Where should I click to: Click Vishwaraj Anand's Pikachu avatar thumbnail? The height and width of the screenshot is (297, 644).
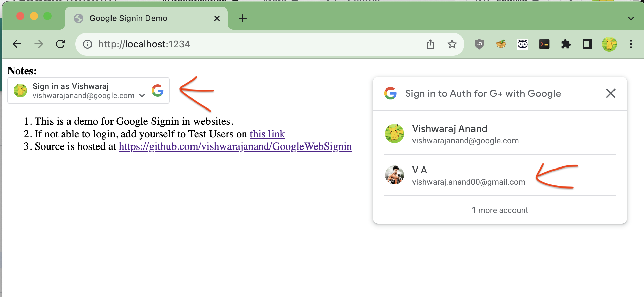[x=395, y=134]
